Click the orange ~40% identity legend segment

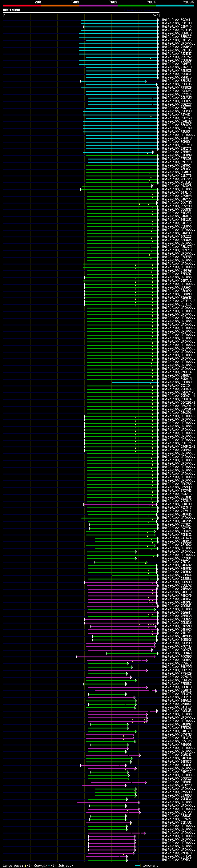tap(60, 6)
